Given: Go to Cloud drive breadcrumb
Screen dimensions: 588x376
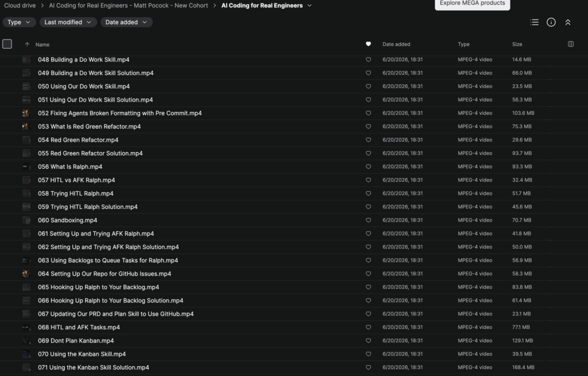Looking at the screenshot, I should click(x=20, y=6).
